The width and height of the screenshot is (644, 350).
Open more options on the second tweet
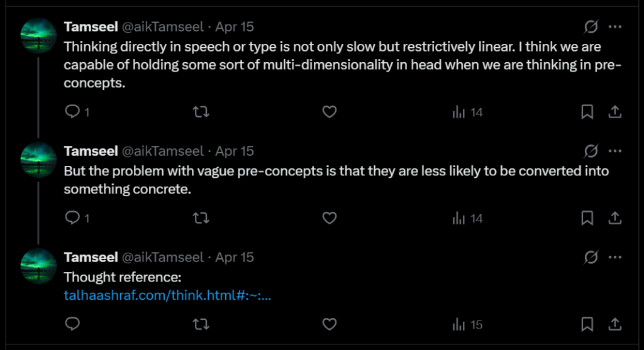615,151
